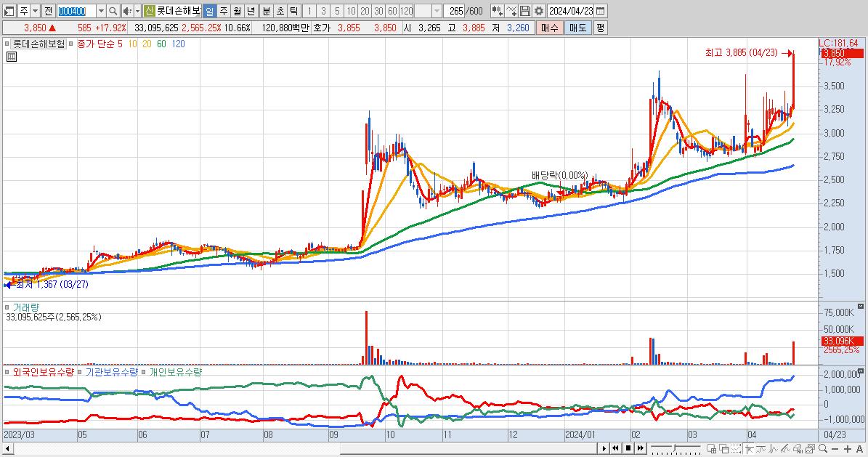Click the add sub-chart window icon

tap(712, 448)
